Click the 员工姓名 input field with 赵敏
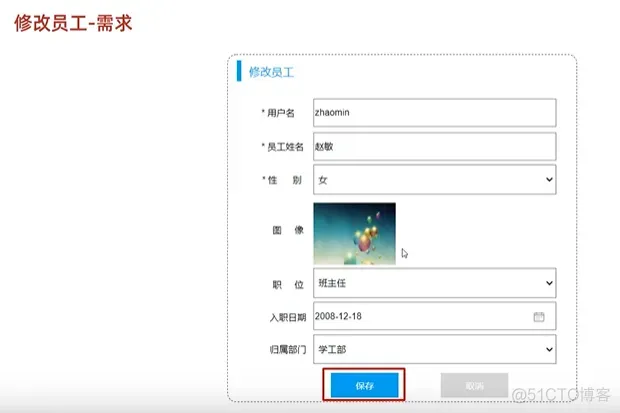The height and width of the screenshot is (413, 620). (435, 147)
